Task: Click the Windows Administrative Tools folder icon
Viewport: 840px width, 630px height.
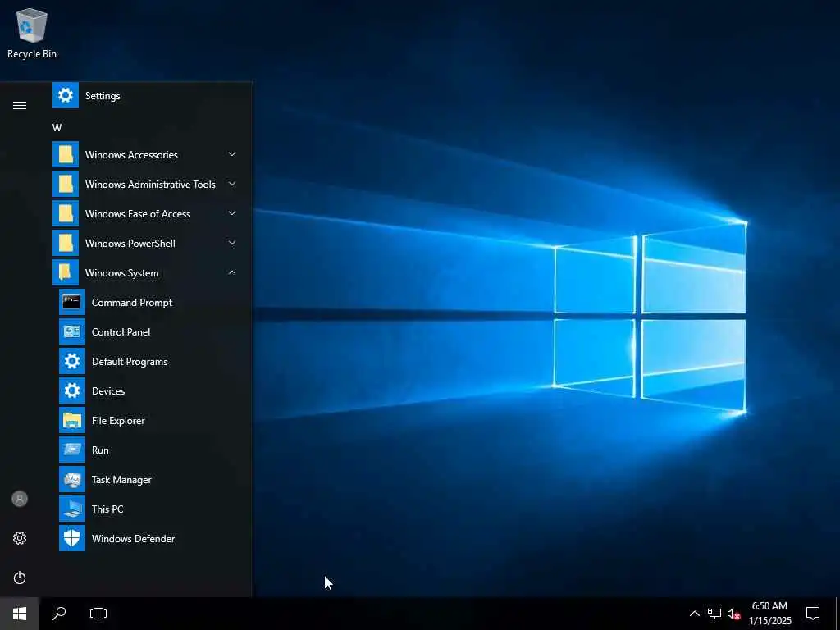Action: pos(66,184)
